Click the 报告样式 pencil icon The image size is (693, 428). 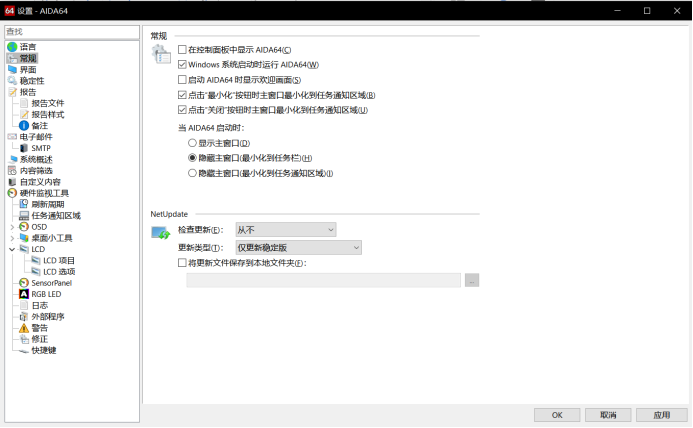tap(24, 115)
